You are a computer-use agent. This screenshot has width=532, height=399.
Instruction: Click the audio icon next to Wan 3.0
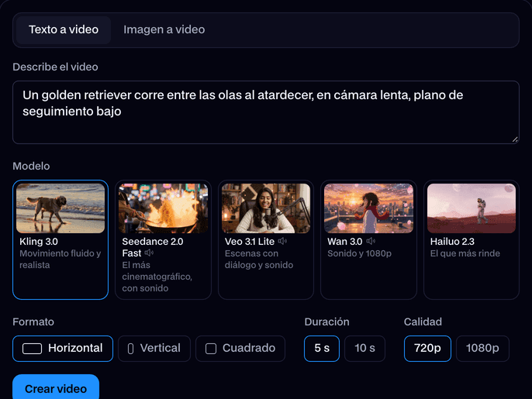click(371, 241)
